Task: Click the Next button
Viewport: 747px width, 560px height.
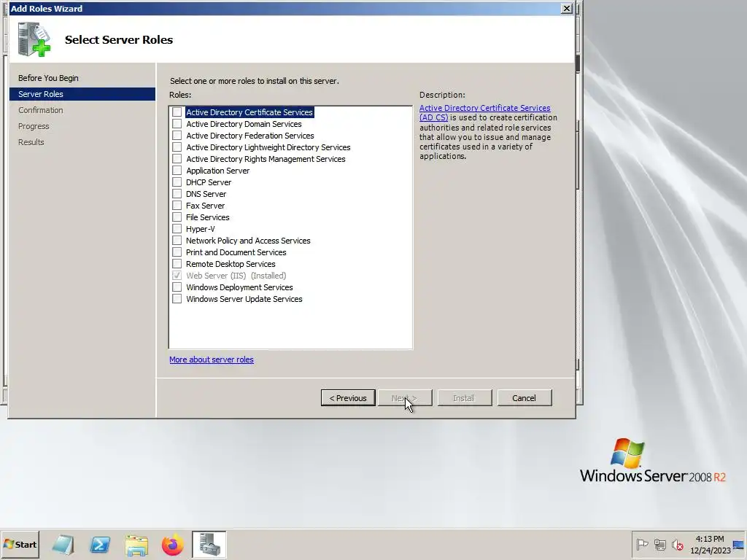Action: (x=404, y=397)
